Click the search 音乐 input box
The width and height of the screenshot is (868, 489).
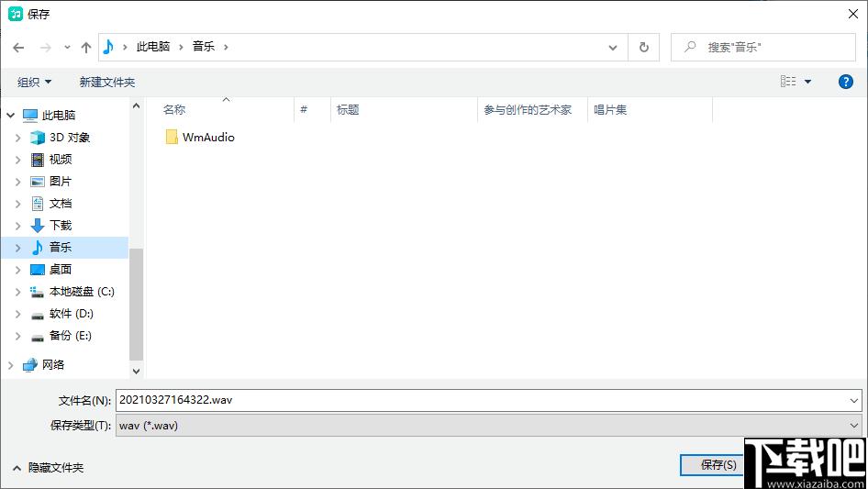coord(763,47)
